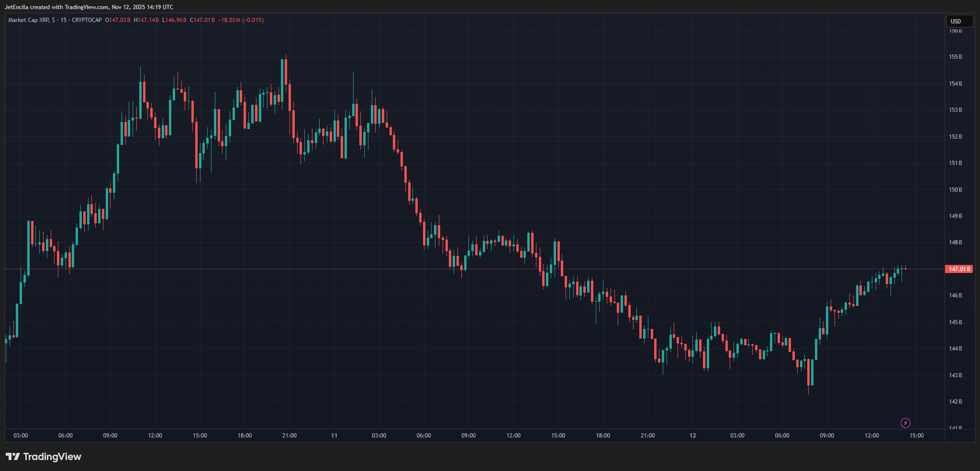The image size is (980, 471).
Task: Click the Market Cap XRP symbol title
Action: point(29,20)
